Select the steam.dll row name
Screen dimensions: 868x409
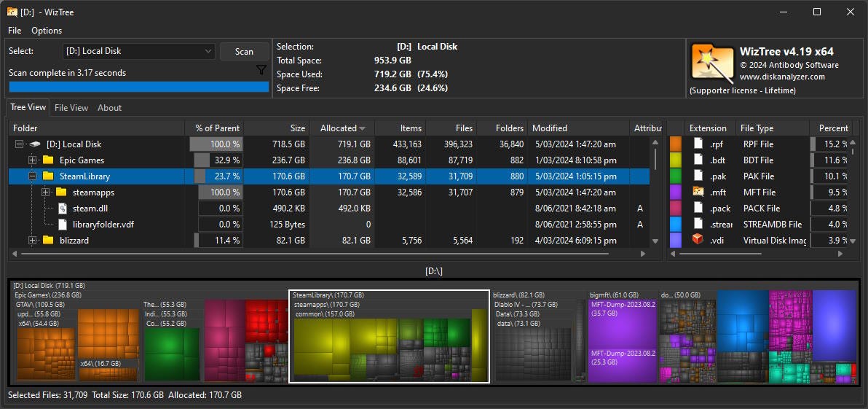pyautogui.click(x=89, y=209)
